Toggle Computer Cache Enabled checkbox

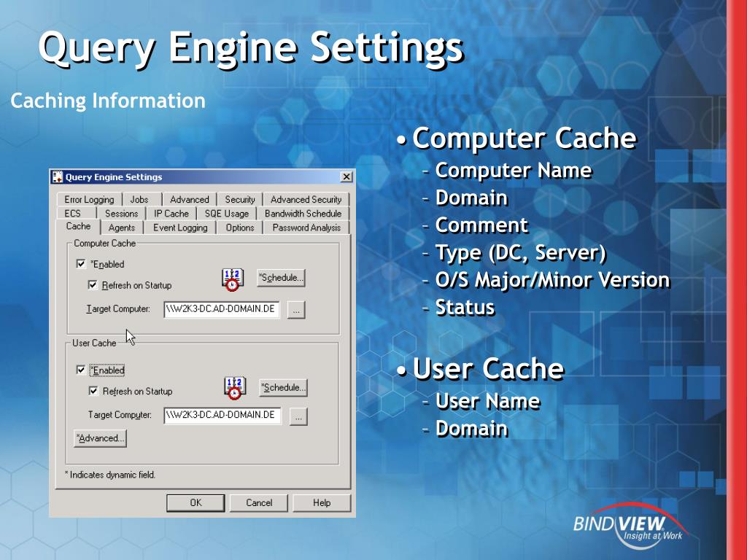[81, 264]
